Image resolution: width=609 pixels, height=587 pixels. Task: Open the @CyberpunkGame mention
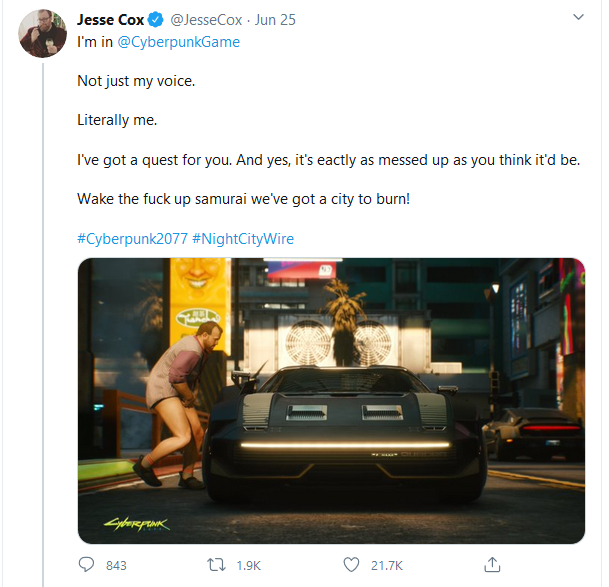[x=178, y=42]
